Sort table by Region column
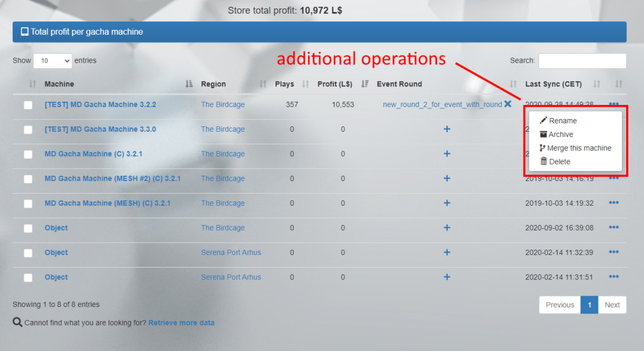Screen dimensions: 644x351 (213, 84)
